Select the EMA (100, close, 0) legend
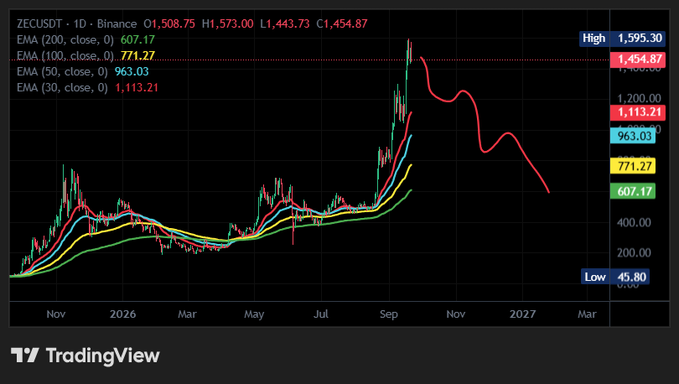The width and height of the screenshot is (679, 384). [65, 56]
